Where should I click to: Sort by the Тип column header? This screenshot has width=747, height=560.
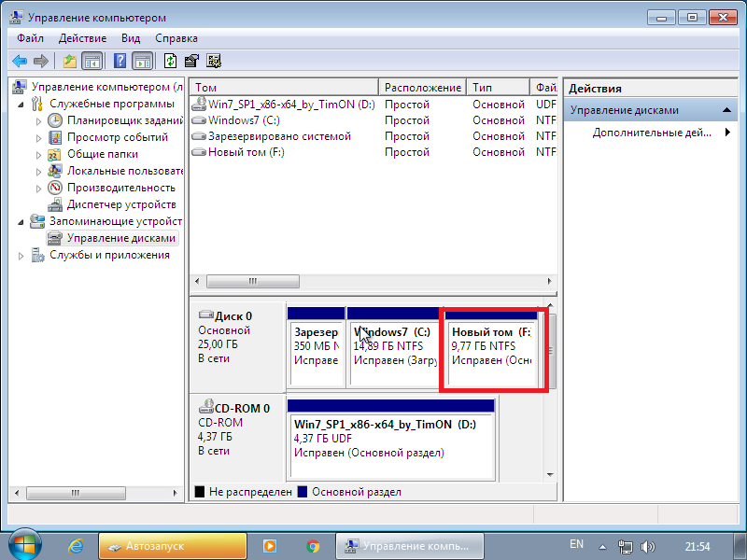click(x=499, y=88)
